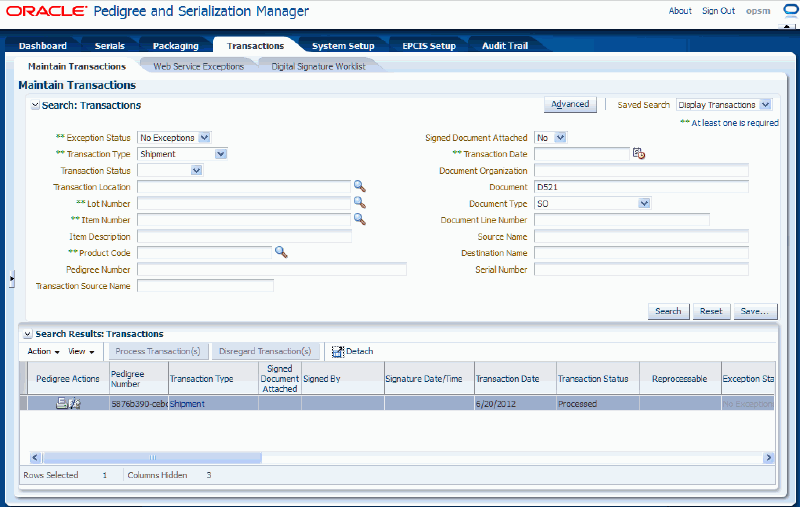Screen dimensions: 800x507
Task: Click the Processed status cell
Action: coord(597,403)
